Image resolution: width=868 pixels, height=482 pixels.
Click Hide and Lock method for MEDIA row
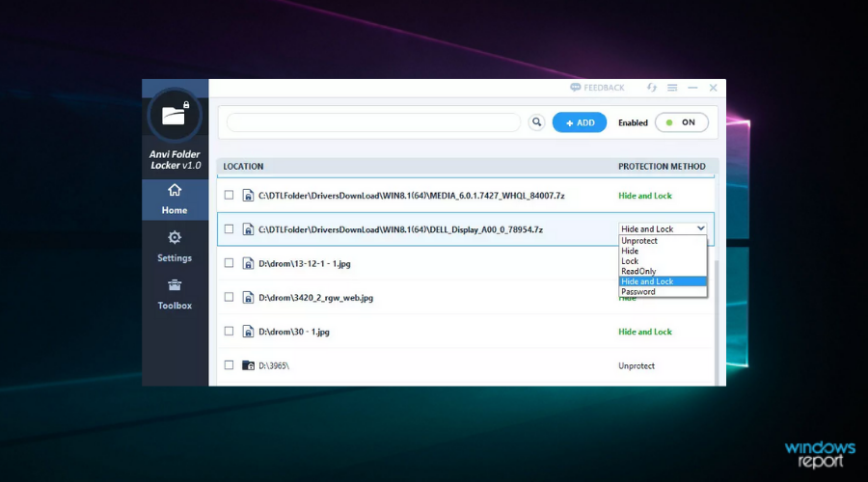[645, 196]
